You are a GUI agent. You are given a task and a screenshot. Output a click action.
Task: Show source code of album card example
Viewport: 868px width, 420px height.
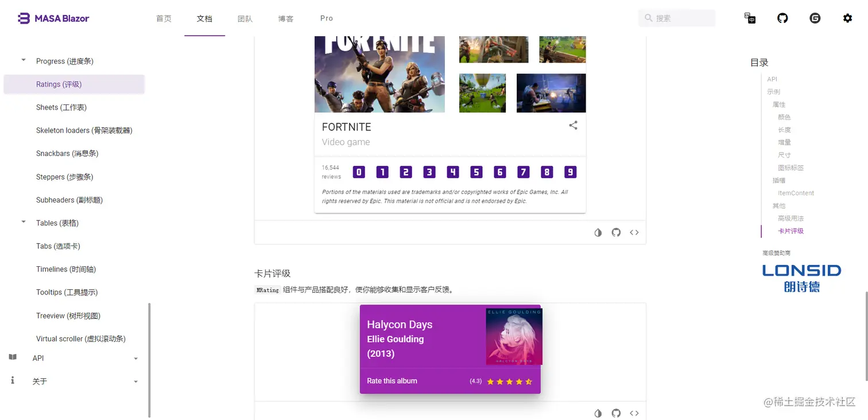pos(634,413)
